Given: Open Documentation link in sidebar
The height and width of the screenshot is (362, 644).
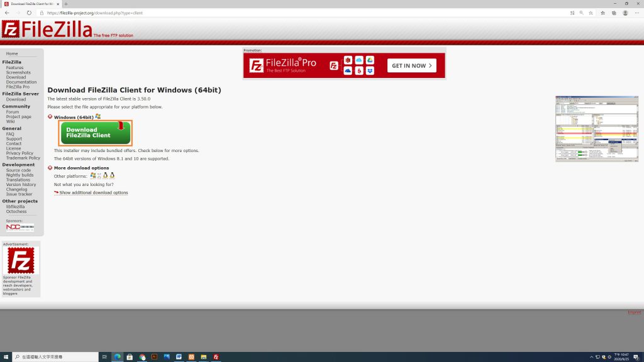Looking at the screenshot, I should point(21,82).
